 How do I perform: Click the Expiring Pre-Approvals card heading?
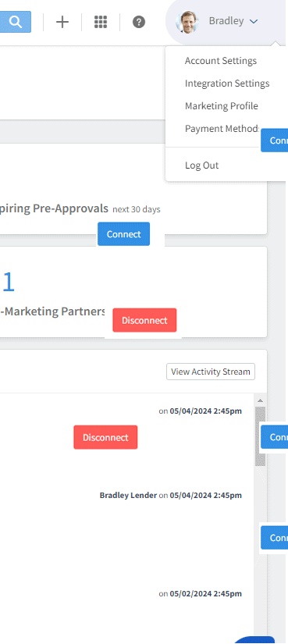click(x=54, y=208)
